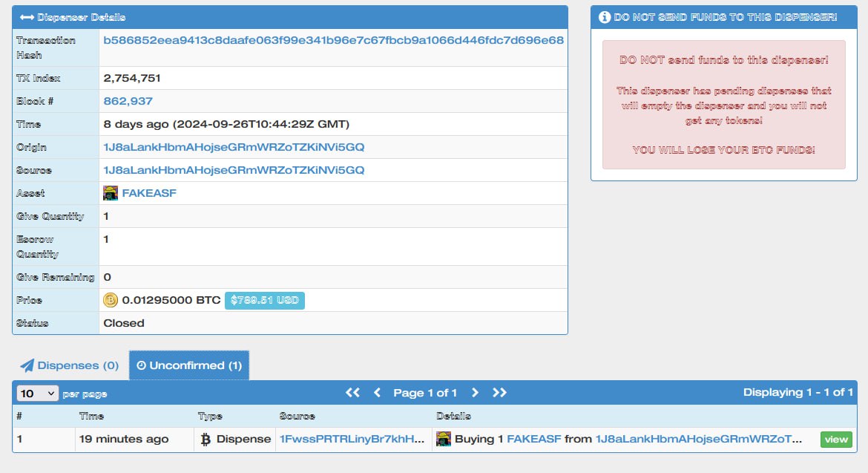Click the info icon in warning header
This screenshot has width=868, height=473.
coord(605,17)
